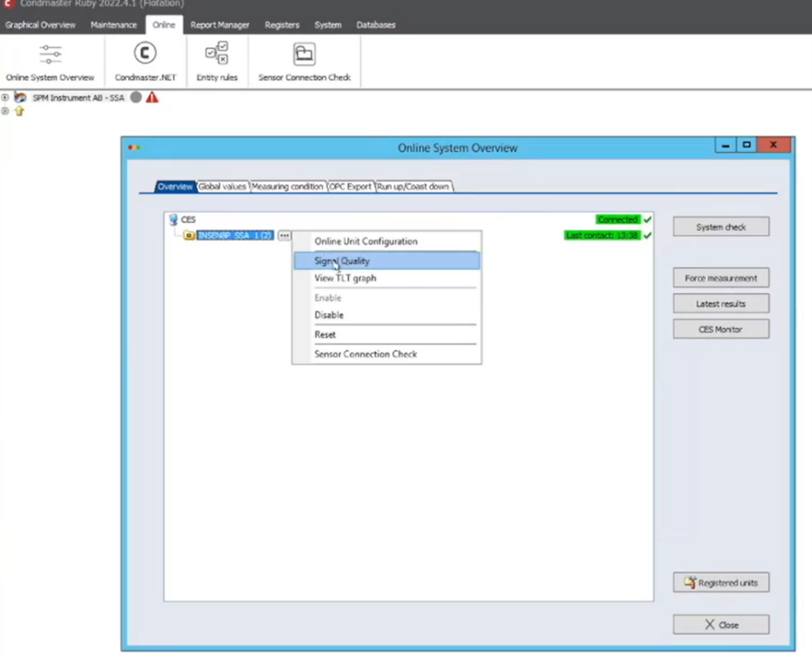
Task: Select the INSEN8P_SSA unit in the tree
Action: click(234, 235)
